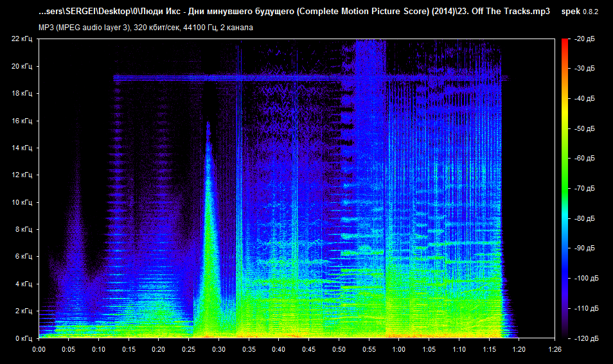Screen dimensions: 613x364
Task: Select the 1:26 end time label
Action: click(x=553, y=349)
